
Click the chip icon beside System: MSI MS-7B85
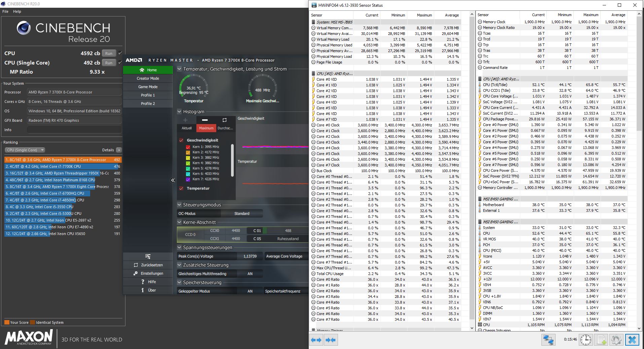tap(313, 22)
